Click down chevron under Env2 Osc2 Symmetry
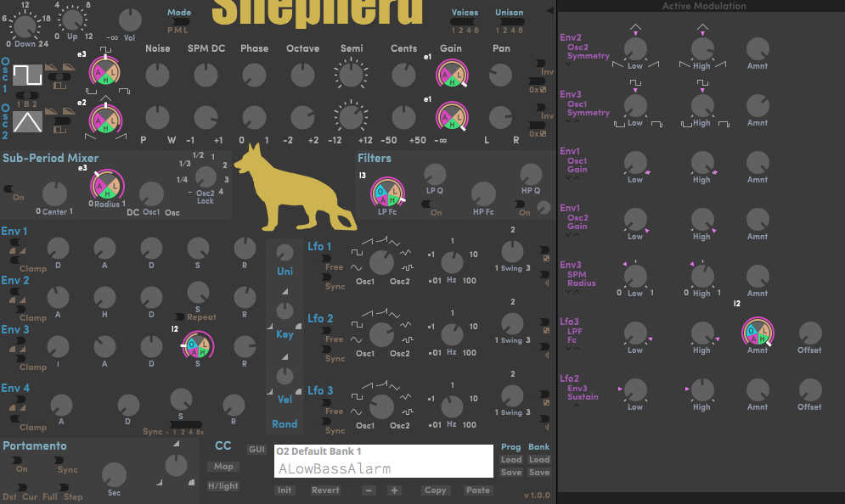845x504 pixels. point(568,64)
